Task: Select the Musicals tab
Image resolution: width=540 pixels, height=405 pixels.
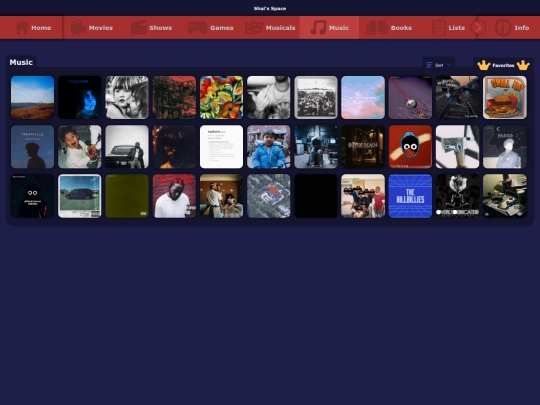Action: tap(270, 28)
